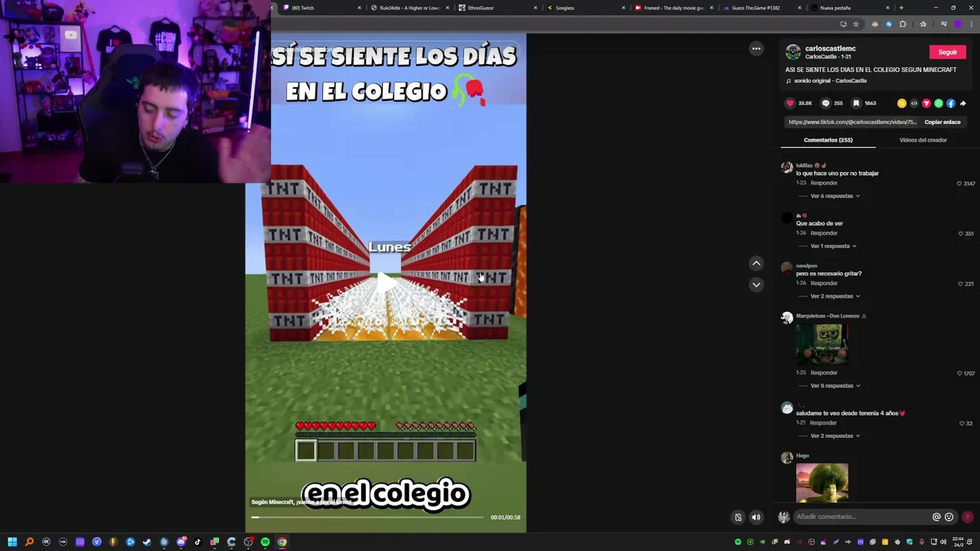Expand 'Ver 6 respuestas' under lukillas
This screenshot has width=980, height=551.
click(835, 196)
